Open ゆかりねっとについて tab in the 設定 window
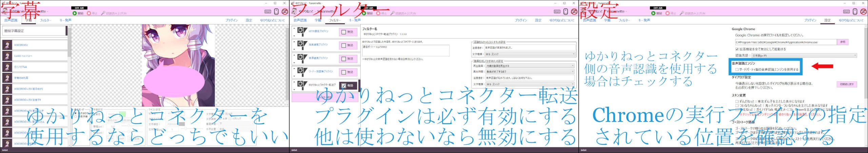 pyautogui.click(x=851, y=20)
